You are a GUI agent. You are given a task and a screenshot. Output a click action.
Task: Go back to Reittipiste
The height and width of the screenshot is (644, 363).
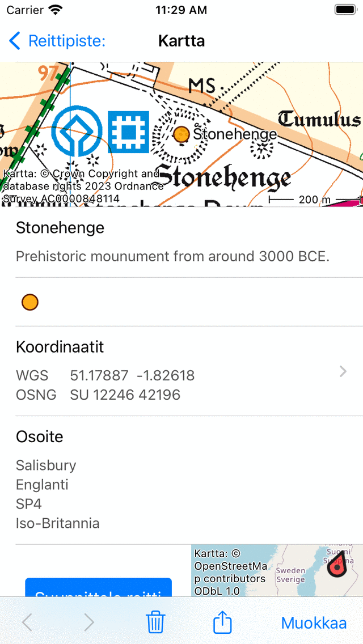point(58,41)
